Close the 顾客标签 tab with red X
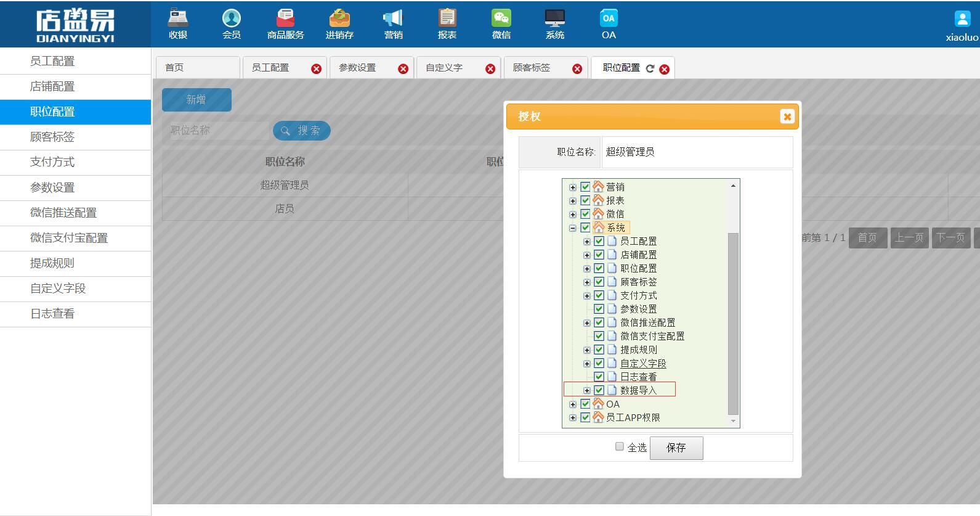980x516 pixels. (577, 69)
